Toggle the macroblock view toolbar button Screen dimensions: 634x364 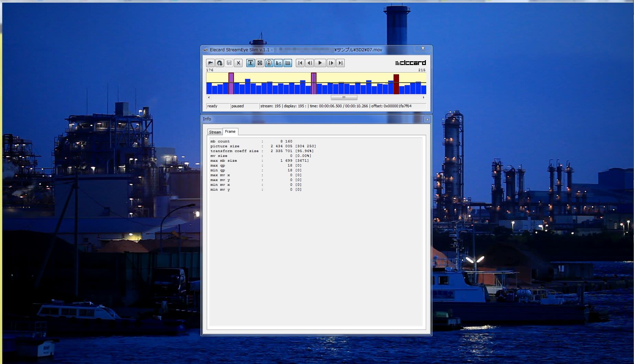click(260, 63)
